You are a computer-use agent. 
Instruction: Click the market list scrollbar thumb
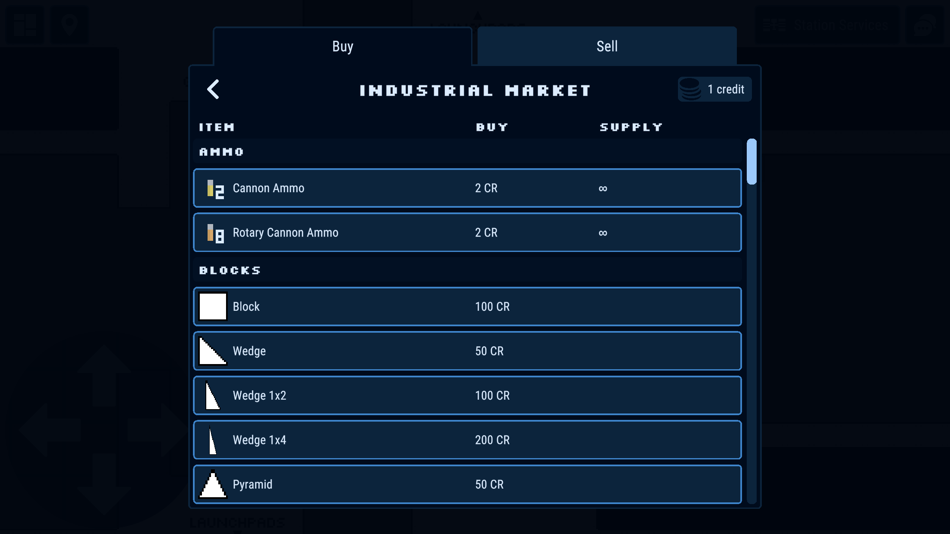coord(752,162)
